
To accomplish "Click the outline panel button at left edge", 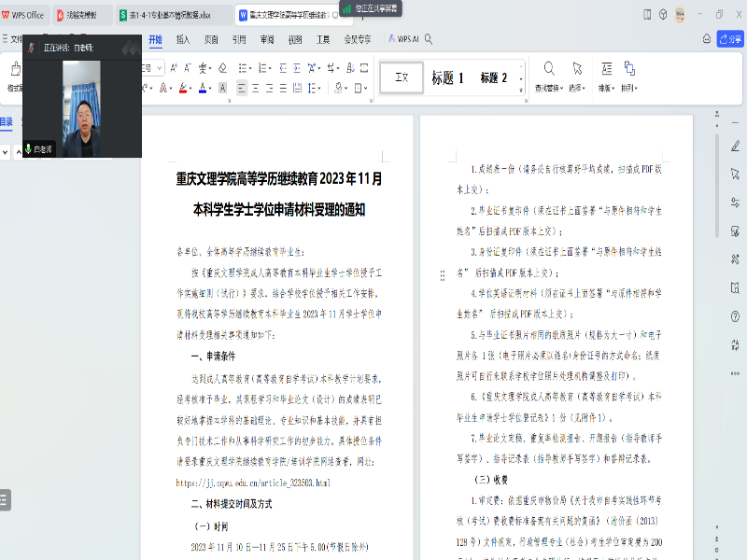I will [x=6, y=500].
